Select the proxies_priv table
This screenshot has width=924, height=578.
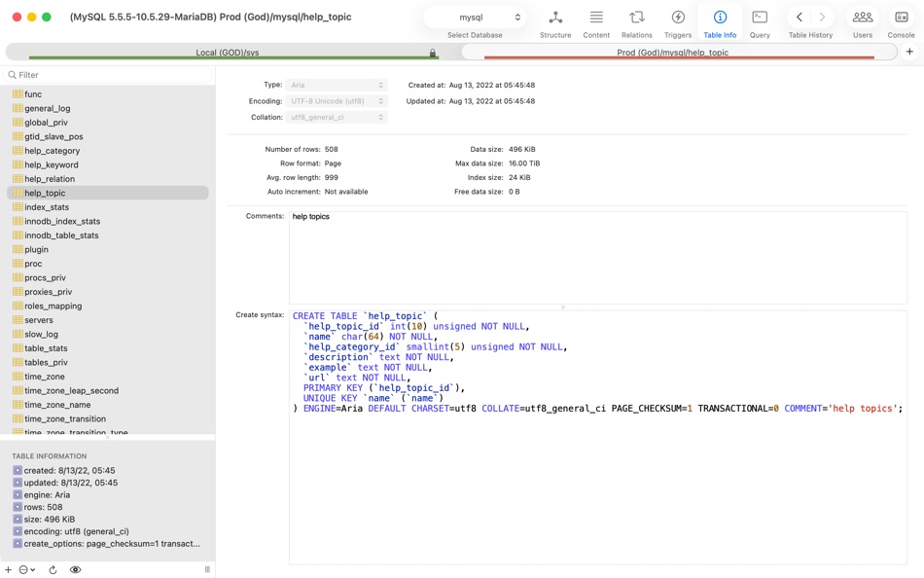pos(107,292)
